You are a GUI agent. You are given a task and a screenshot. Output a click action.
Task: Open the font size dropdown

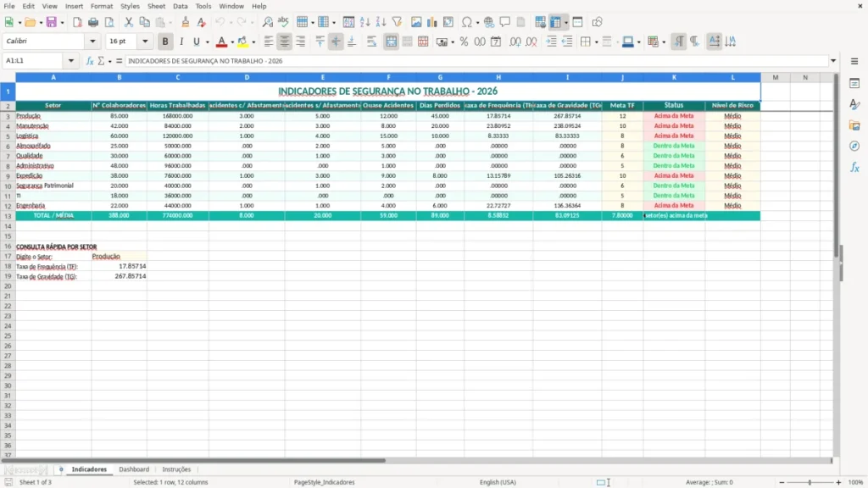(x=145, y=42)
